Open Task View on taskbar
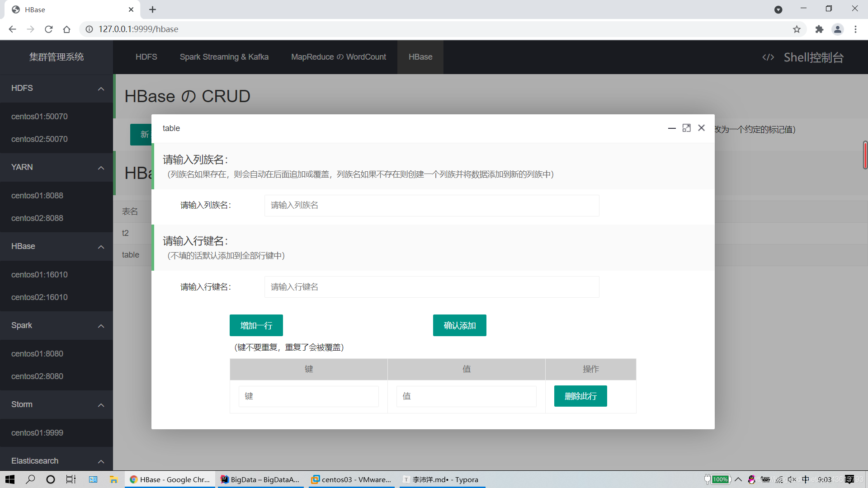Image resolution: width=868 pixels, height=488 pixels. (x=71, y=479)
